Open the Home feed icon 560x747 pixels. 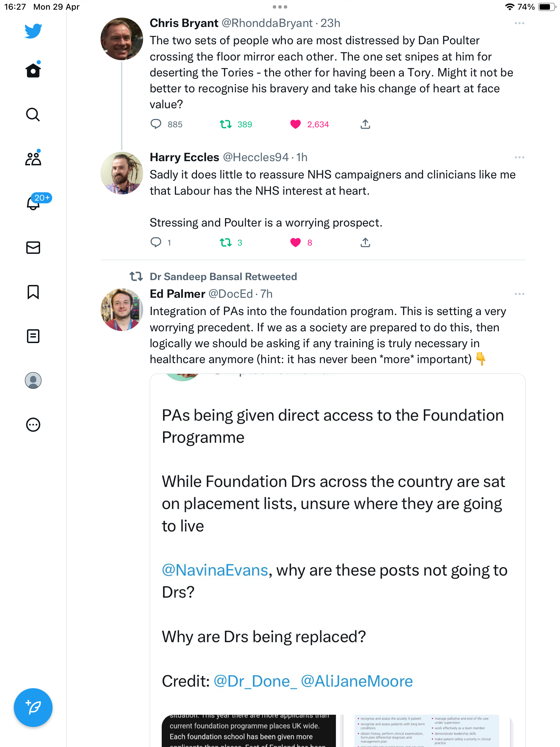[x=33, y=70]
